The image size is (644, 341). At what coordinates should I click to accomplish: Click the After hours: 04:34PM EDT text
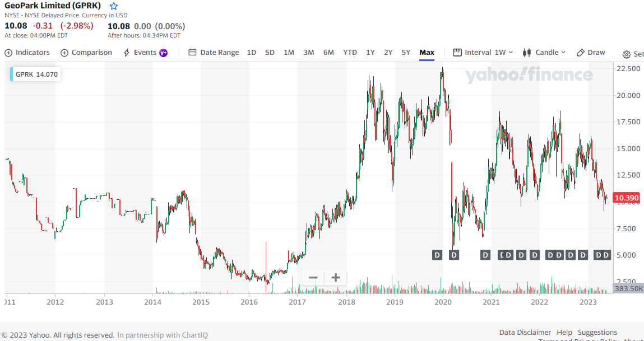(143, 35)
